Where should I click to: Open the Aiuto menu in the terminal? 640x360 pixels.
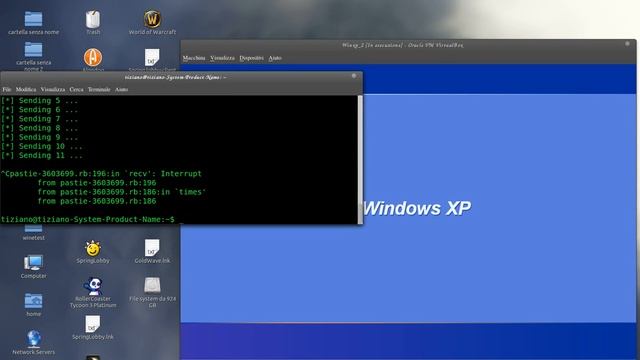pyautogui.click(x=121, y=89)
